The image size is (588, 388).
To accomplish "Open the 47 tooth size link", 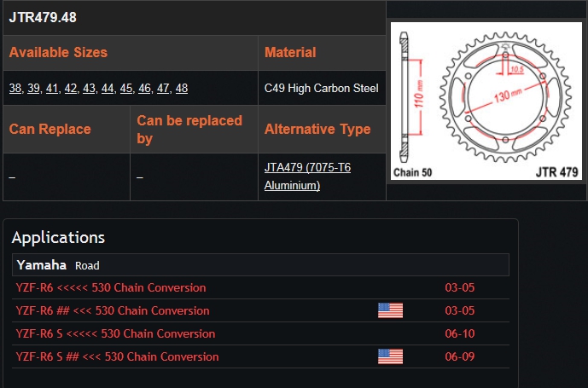I will click(x=163, y=88).
